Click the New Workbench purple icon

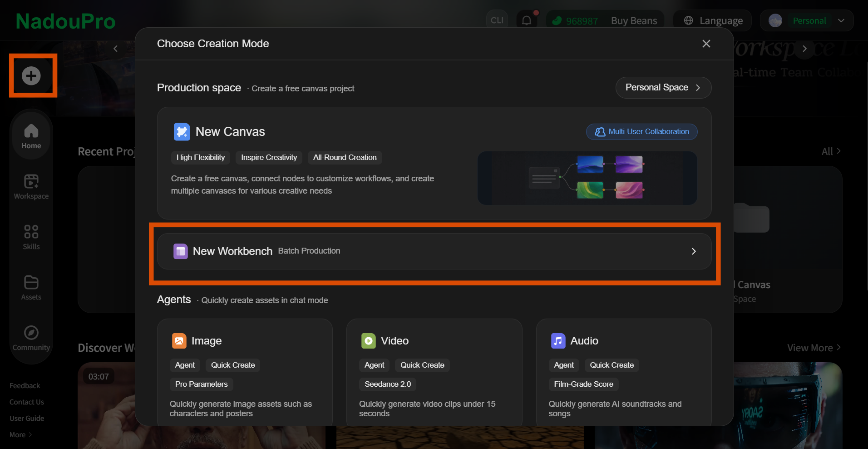coord(181,251)
